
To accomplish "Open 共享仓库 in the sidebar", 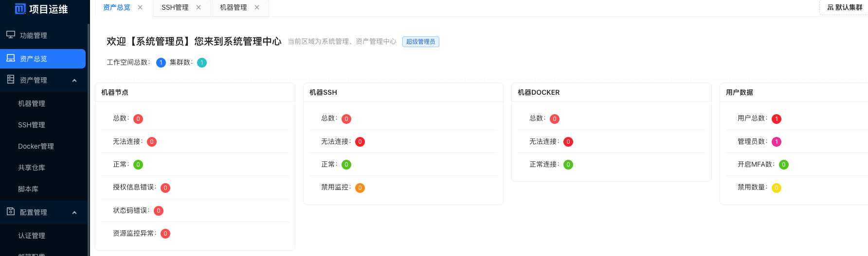I will click(x=32, y=168).
